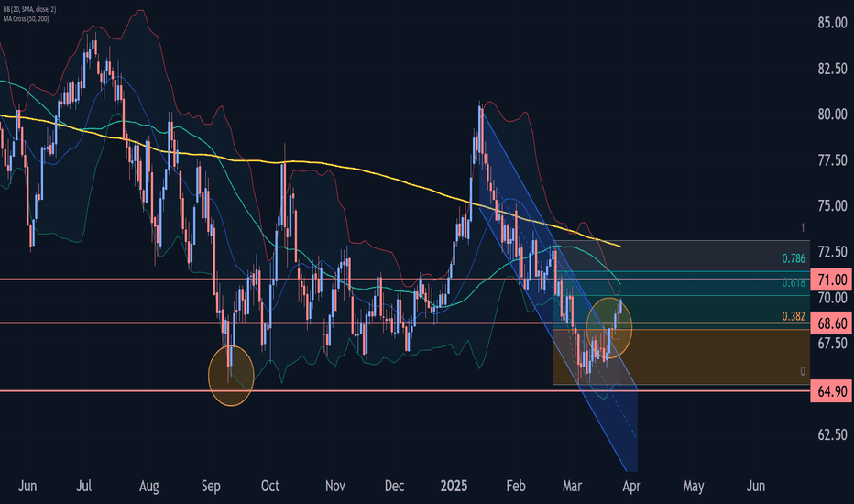Click the 80.00 price axis value
Viewport: 854px width, 504px height.
(832, 115)
